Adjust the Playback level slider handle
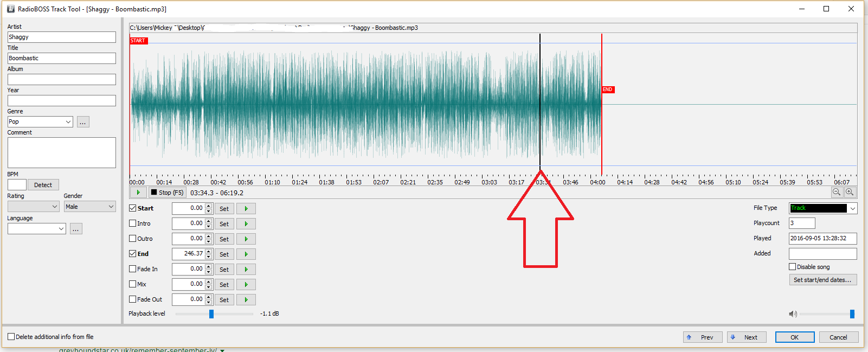The height and width of the screenshot is (352, 868). click(211, 314)
